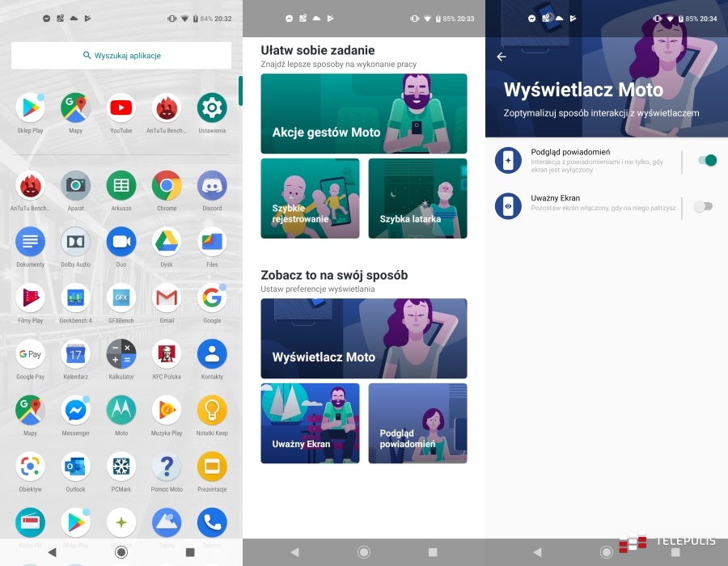Open Google Pay
The height and width of the screenshot is (566, 728).
point(30,356)
